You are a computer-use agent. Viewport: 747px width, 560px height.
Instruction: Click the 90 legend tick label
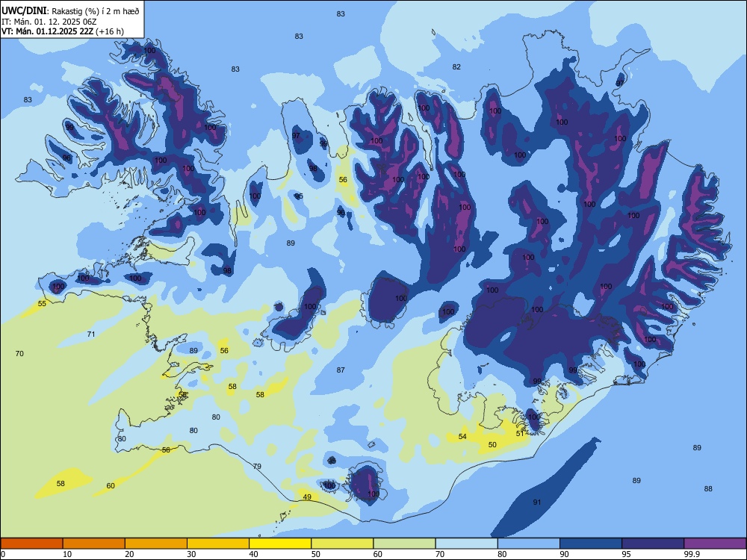(565, 554)
